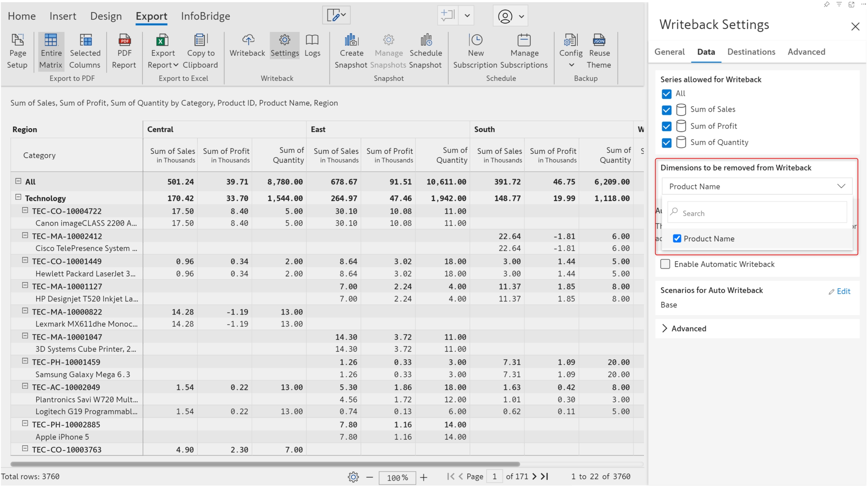The image size is (868, 487).
Task: Open the InfoBridge ribbon tab
Action: (x=205, y=16)
